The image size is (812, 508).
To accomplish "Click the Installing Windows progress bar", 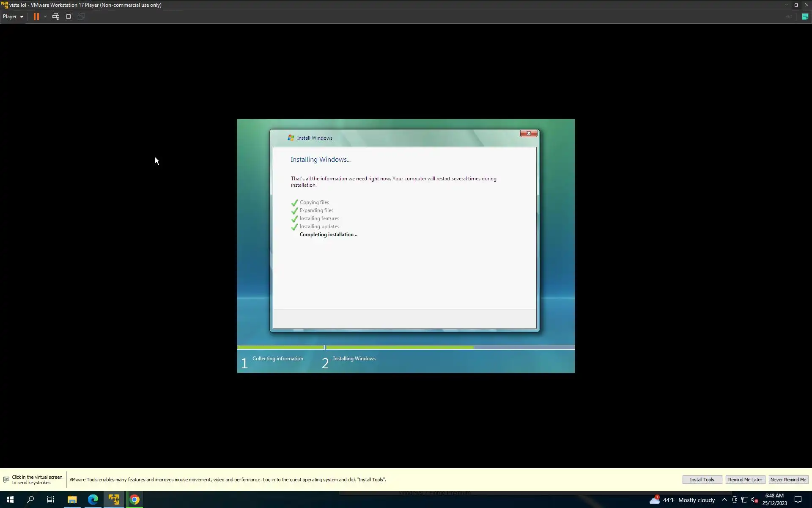I will [x=450, y=348].
